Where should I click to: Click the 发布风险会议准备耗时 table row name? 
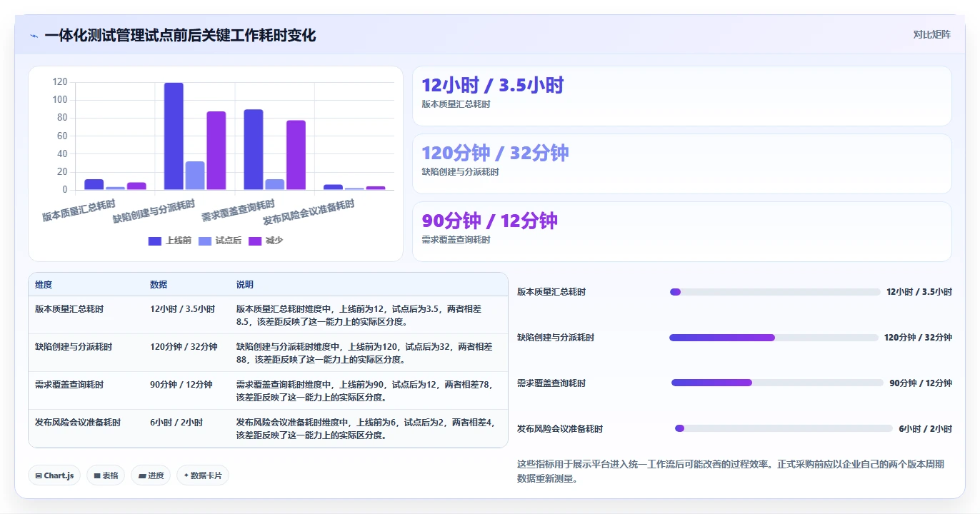pos(78,423)
